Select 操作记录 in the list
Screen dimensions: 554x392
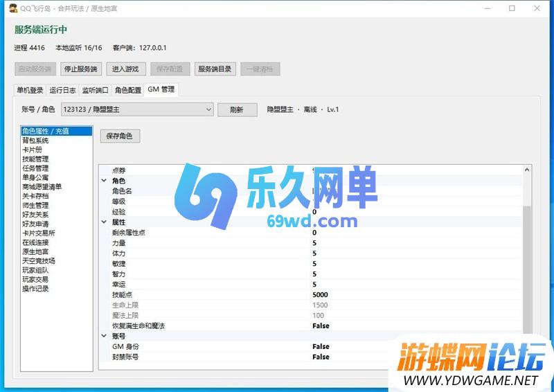pos(57,289)
